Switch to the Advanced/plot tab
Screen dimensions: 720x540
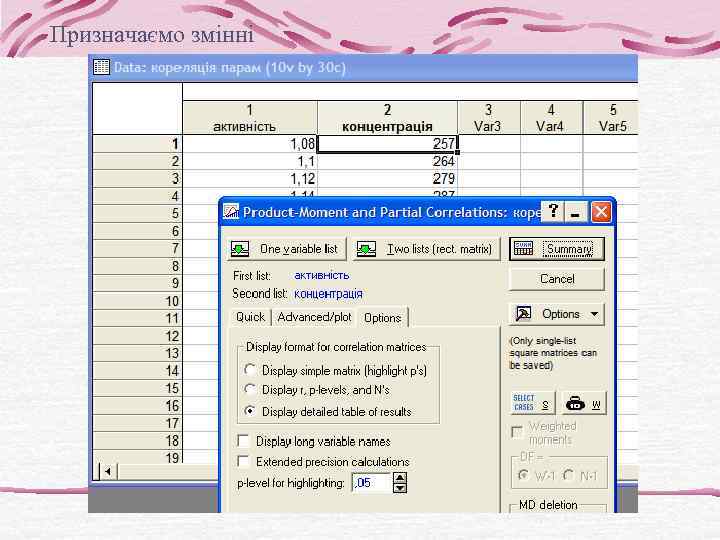[314, 317]
